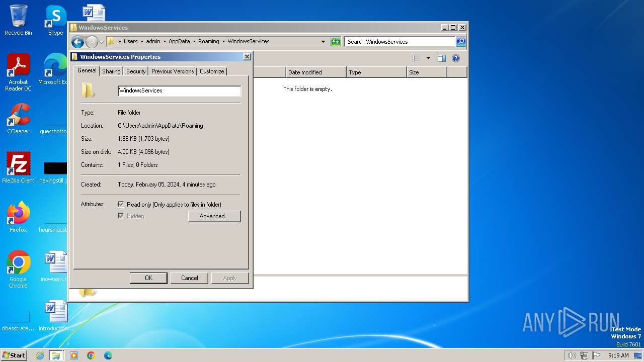Toggle the Read-only attribute checkbox
This screenshot has height=362, width=644.
click(121, 204)
